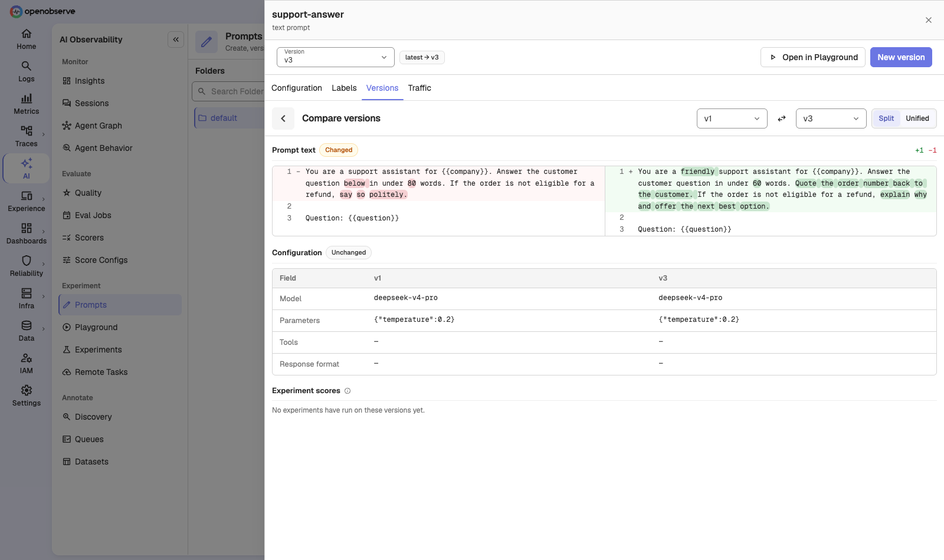
Task: Switch to the Configuration tab
Action: click(297, 88)
